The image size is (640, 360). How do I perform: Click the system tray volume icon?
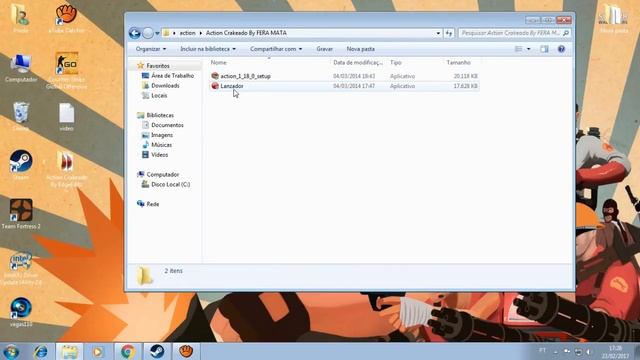coord(589,351)
